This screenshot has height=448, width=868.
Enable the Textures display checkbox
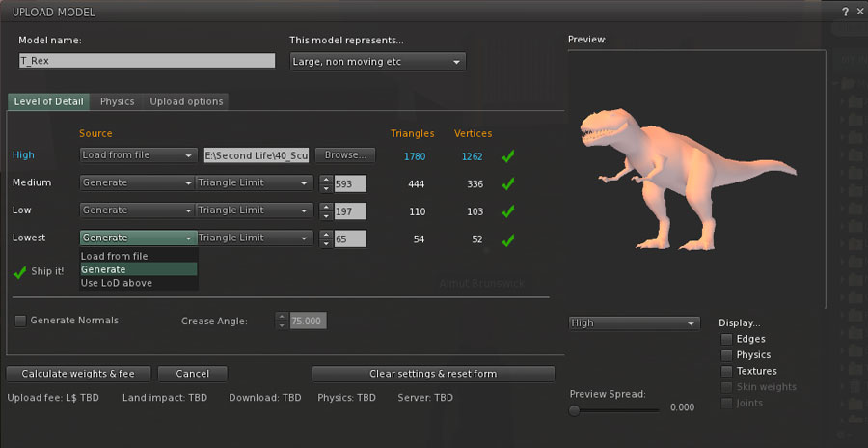pos(726,371)
